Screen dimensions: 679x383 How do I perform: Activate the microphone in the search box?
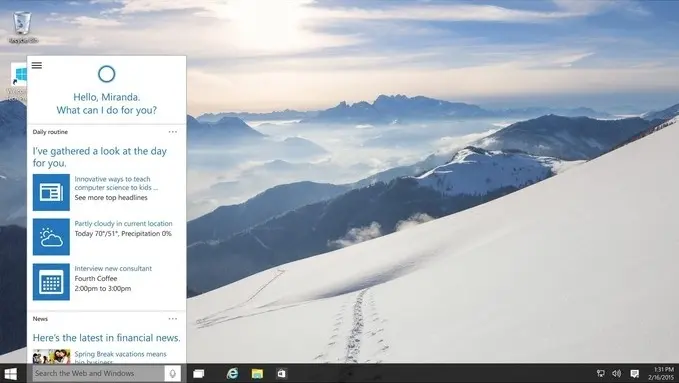(172, 373)
